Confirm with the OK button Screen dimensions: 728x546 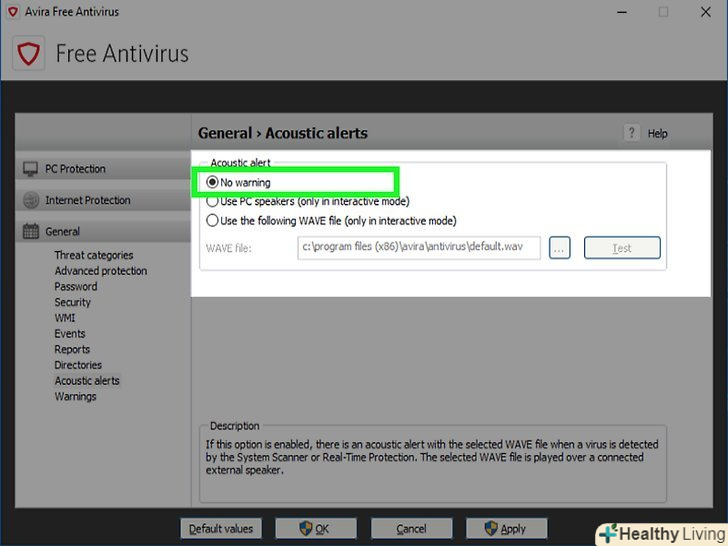coord(316,529)
